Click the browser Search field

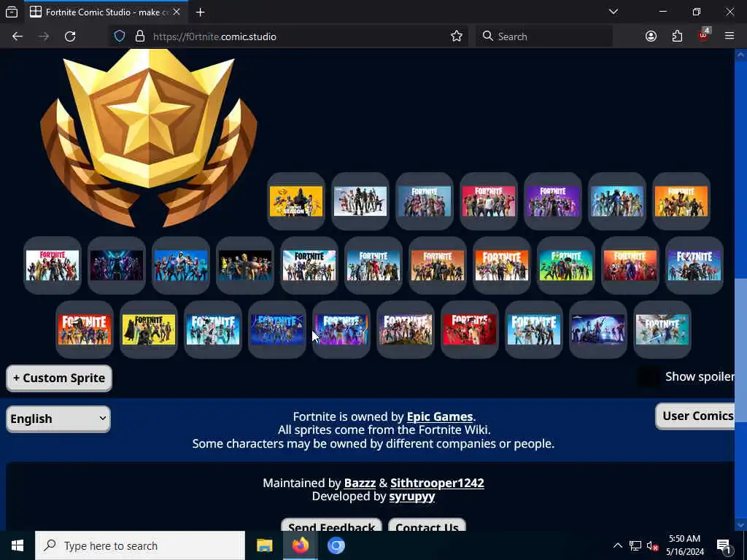544,36
